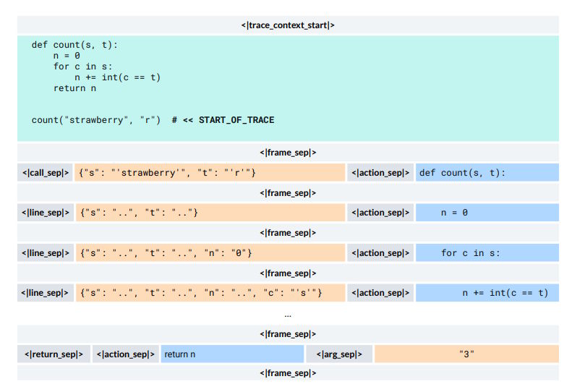Click the ellipsis between trace rows
The image size is (577, 392).
288,315
